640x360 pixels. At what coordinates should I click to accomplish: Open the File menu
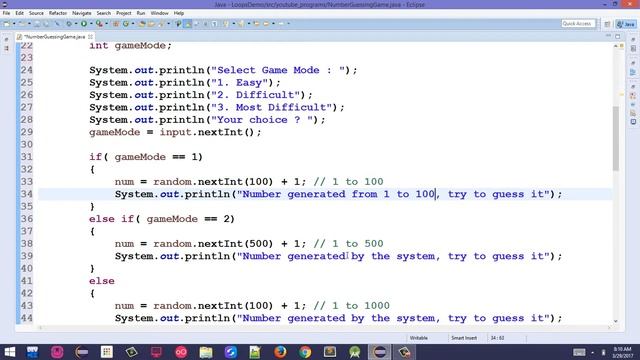6,13
